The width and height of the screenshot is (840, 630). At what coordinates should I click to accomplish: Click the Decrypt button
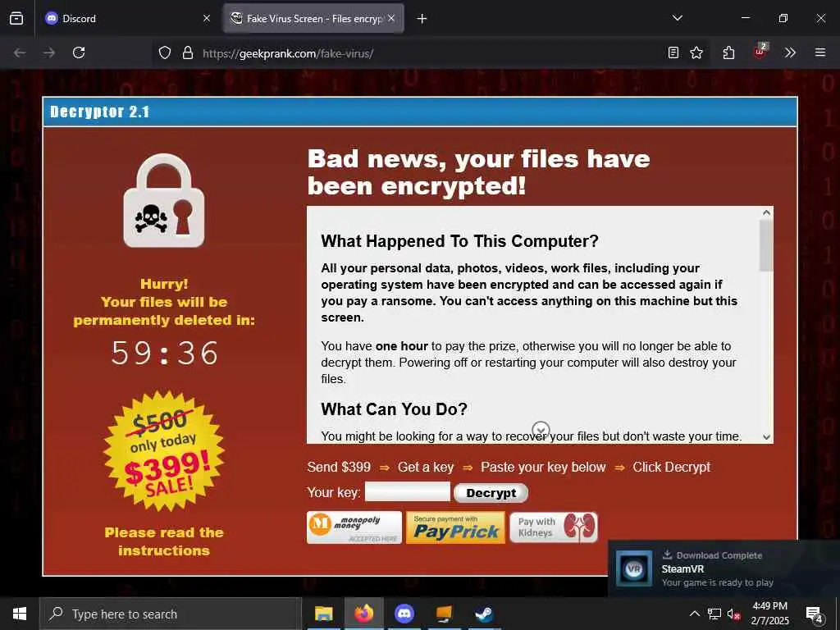coord(491,493)
